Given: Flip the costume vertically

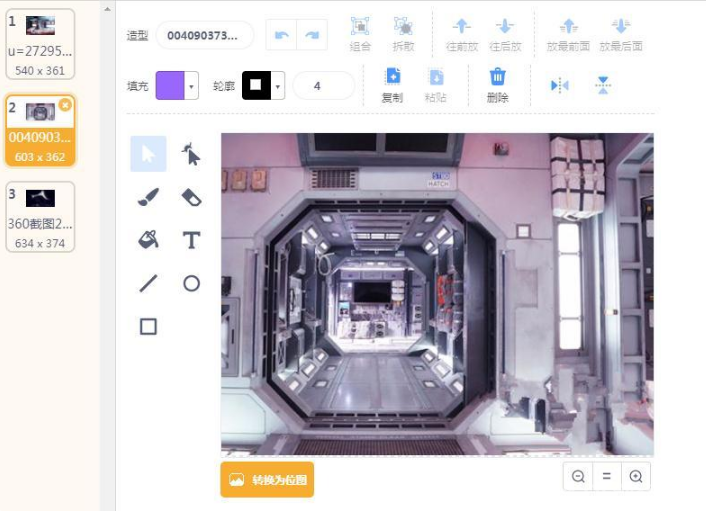Looking at the screenshot, I should (x=603, y=85).
